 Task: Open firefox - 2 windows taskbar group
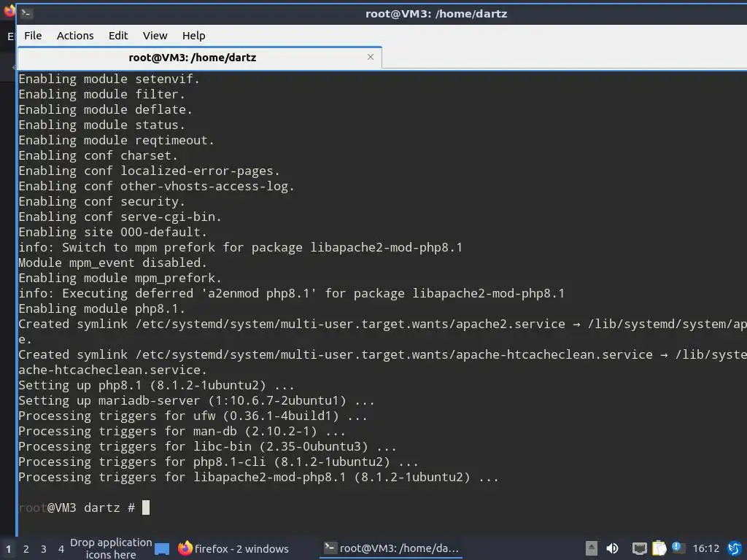(233, 548)
